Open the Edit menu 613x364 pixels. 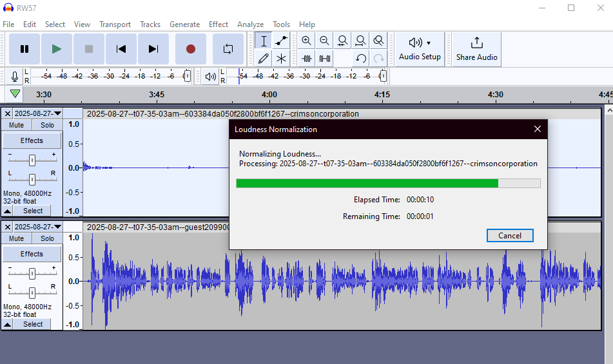tap(29, 24)
